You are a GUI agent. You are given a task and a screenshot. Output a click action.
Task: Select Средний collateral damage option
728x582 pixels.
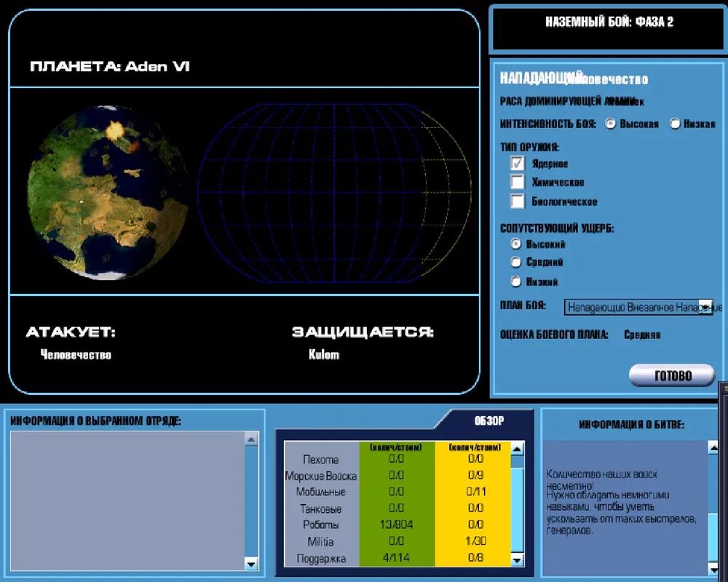pos(516,262)
